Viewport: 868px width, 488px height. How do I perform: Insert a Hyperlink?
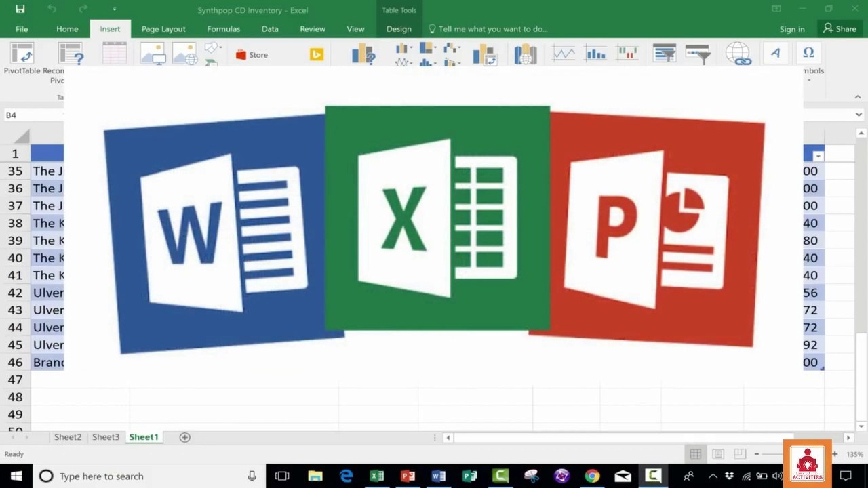coord(738,54)
